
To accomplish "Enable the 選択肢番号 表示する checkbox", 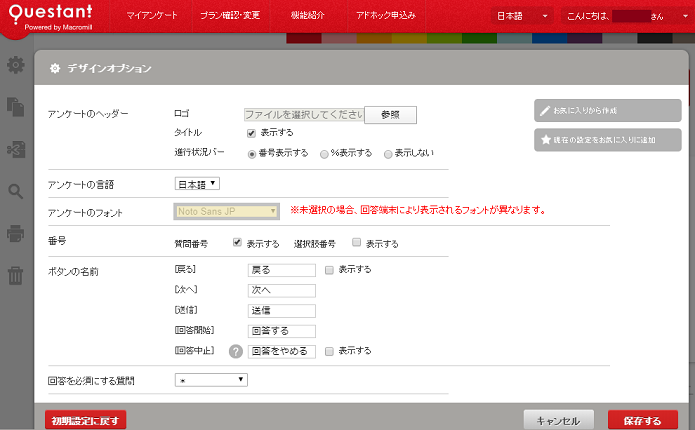I will click(356, 243).
